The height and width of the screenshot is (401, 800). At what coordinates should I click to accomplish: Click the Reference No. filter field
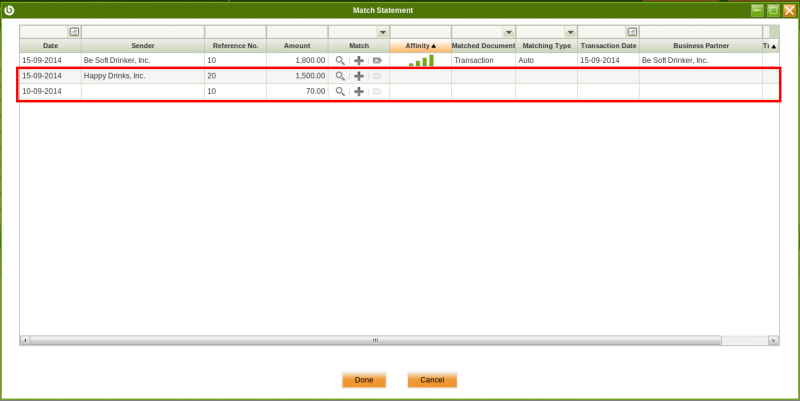tap(236, 32)
